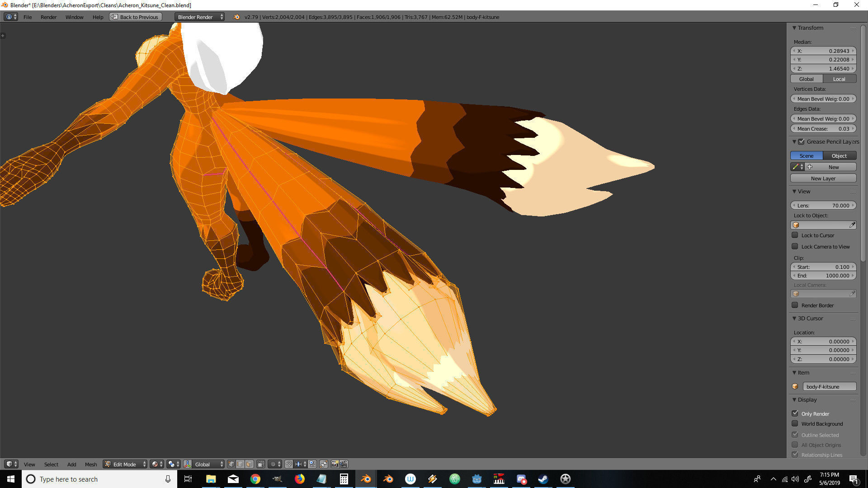The image size is (868, 488).
Task: Open the Window menu
Action: [74, 17]
